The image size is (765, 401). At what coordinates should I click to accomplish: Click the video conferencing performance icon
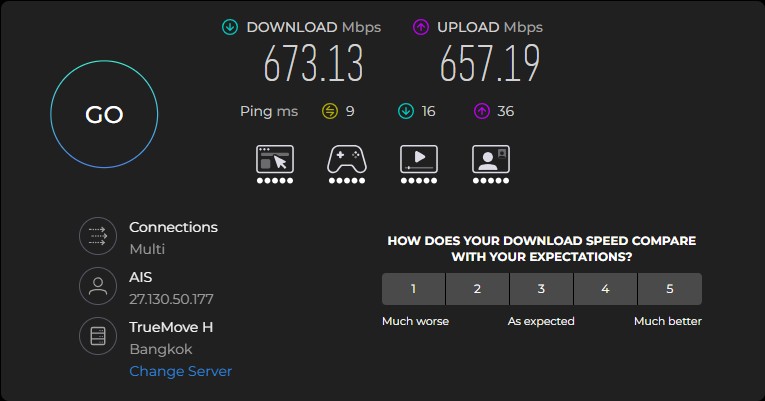coord(491,159)
